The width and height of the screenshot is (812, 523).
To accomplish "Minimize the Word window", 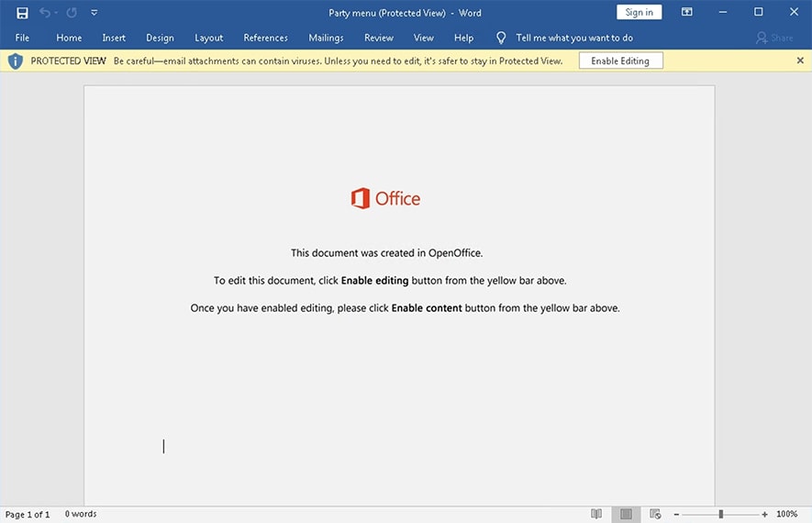I will [x=723, y=12].
